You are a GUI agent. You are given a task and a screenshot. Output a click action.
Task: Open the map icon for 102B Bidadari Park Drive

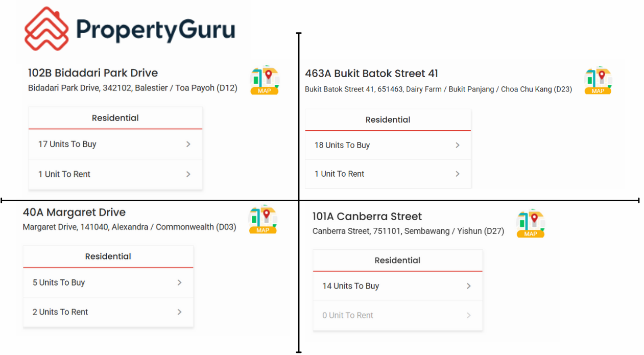[265, 80]
